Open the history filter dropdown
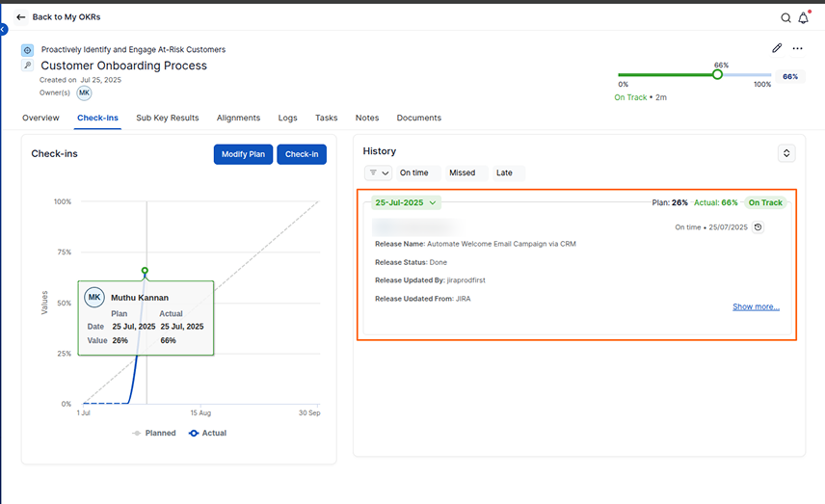 pos(379,172)
